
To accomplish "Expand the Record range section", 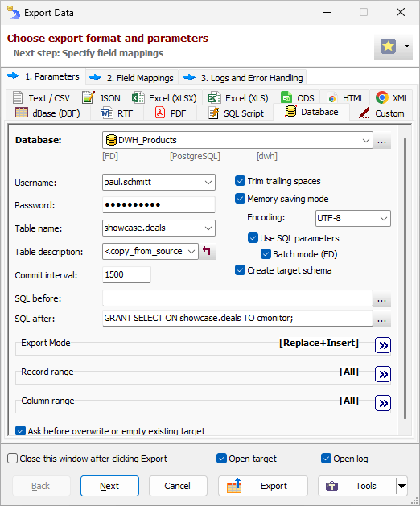I will (383, 374).
